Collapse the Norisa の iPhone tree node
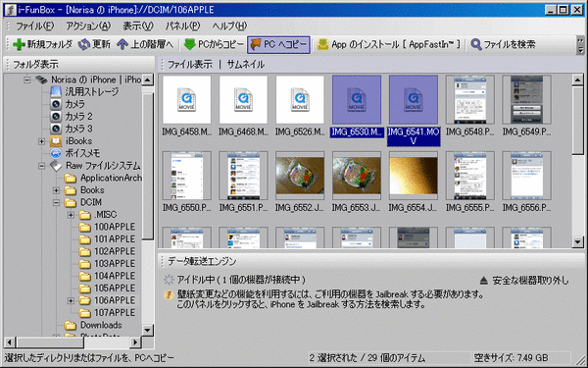 27,79
